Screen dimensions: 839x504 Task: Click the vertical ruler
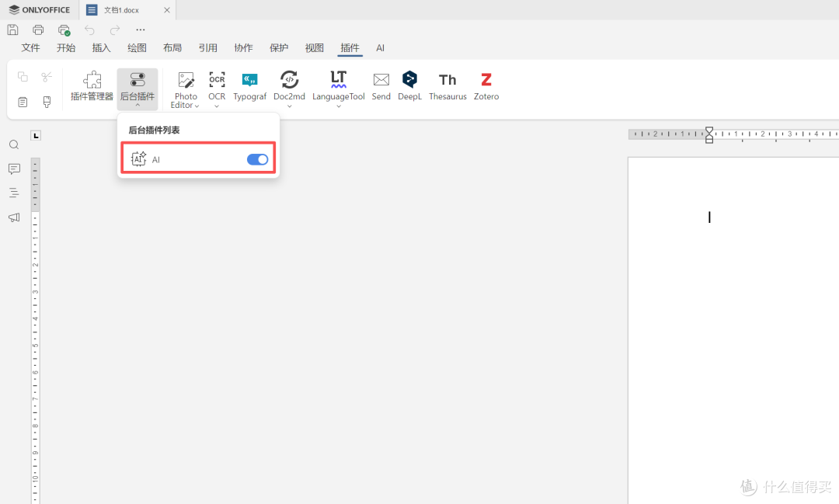pos(35,331)
